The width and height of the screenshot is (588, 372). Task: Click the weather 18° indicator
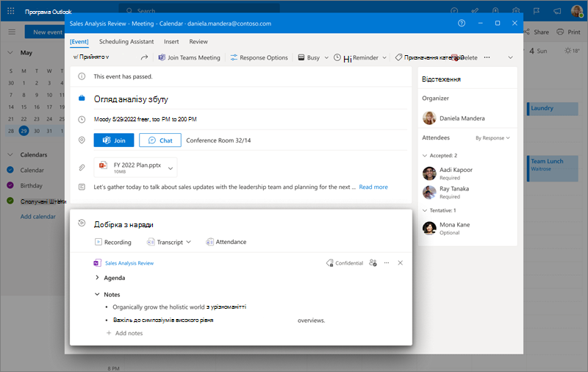coord(573,51)
